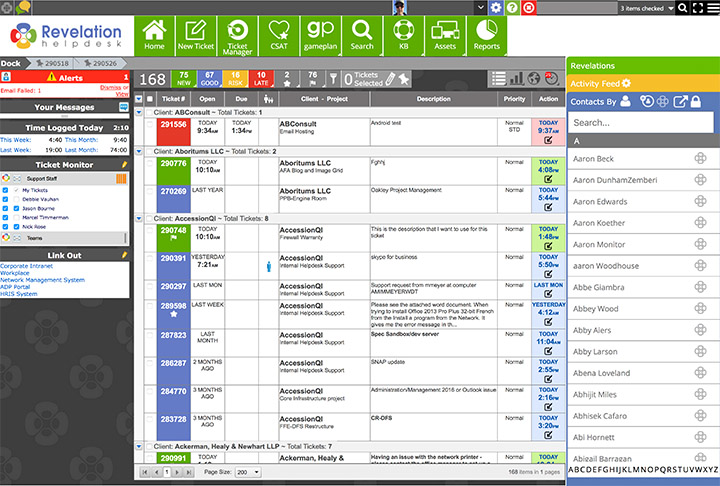
Task: Open the HRIS System link
Action: 19,294
